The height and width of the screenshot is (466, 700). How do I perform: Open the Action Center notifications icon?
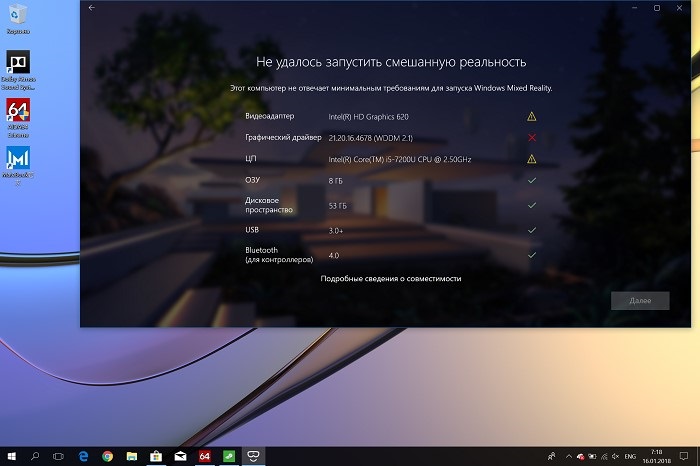click(683, 456)
